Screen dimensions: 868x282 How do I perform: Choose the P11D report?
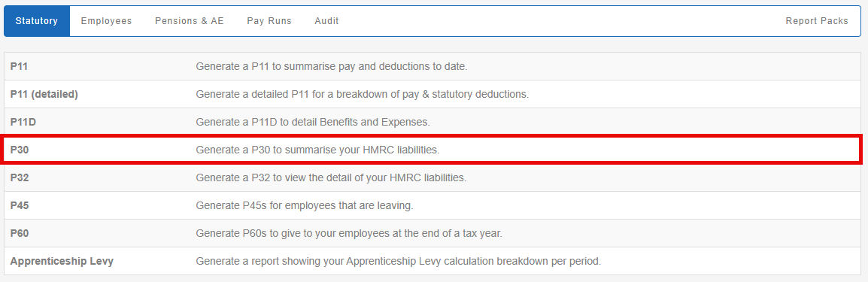[432, 122]
